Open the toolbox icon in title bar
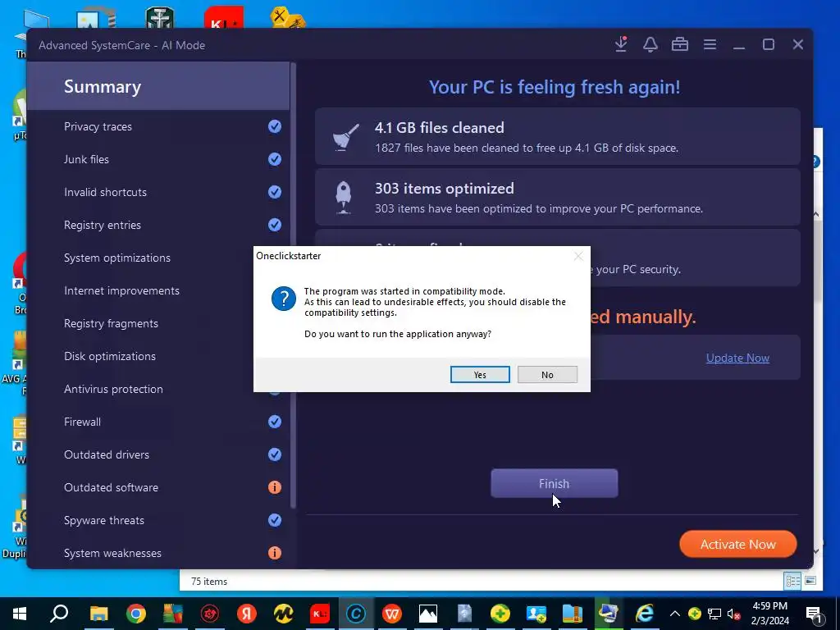840x630 pixels. pos(679,44)
